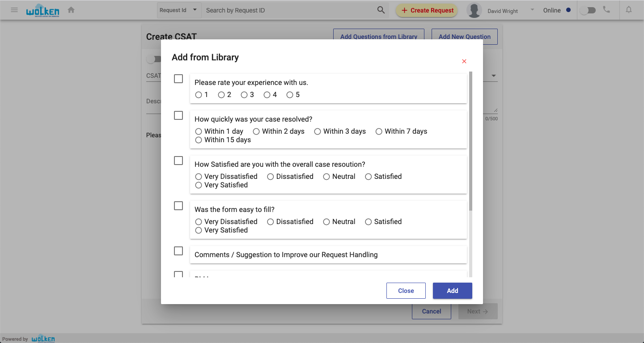Select the 'Within 3 days' radio option
Image resolution: width=644 pixels, height=343 pixels.
click(x=318, y=131)
